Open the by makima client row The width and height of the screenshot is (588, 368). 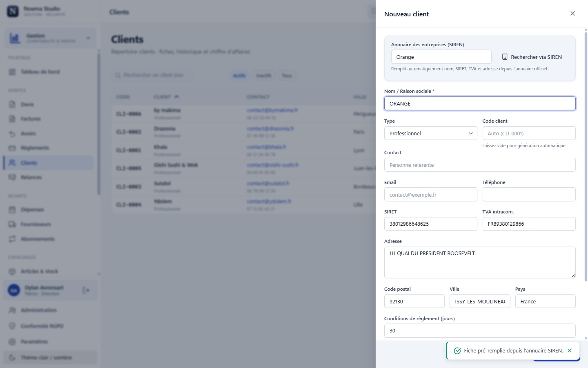pos(244,114)
